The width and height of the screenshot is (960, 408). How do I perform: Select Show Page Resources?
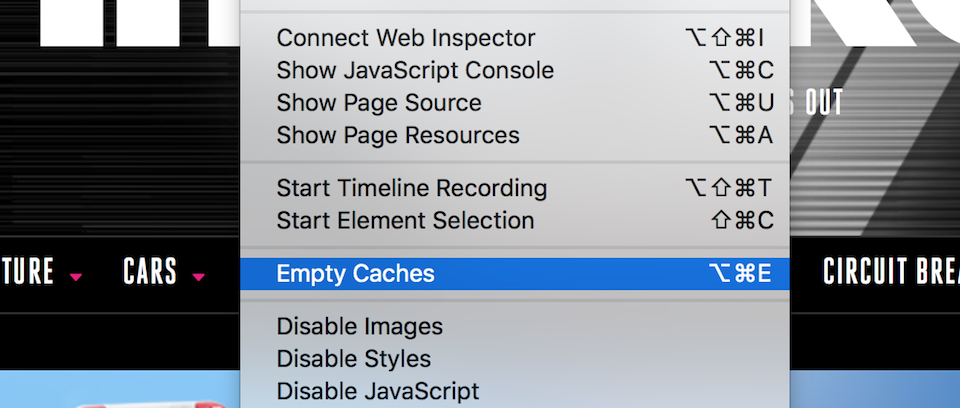coord(514,135)
